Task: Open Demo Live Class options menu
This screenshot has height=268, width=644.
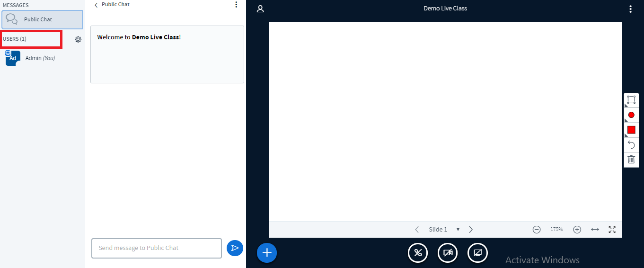Action: coord(630,9)
